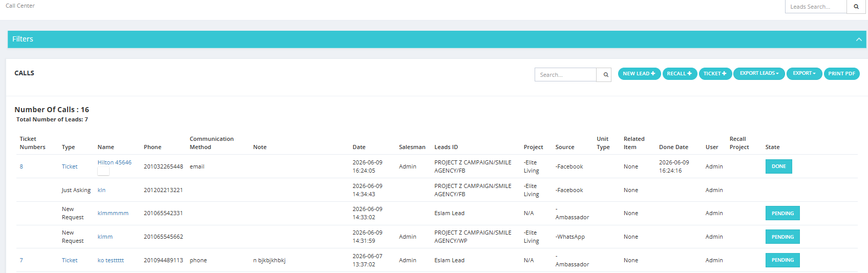
Task: Click phone number 201065542331
Action: pos(163,213)
